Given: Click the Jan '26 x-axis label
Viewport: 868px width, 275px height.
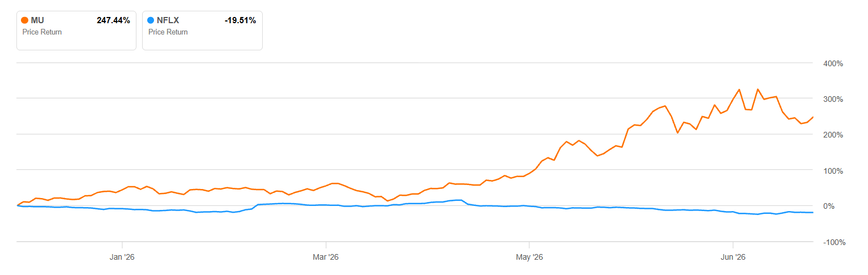Looking at the screenshot, I should (x=123, y=257).
